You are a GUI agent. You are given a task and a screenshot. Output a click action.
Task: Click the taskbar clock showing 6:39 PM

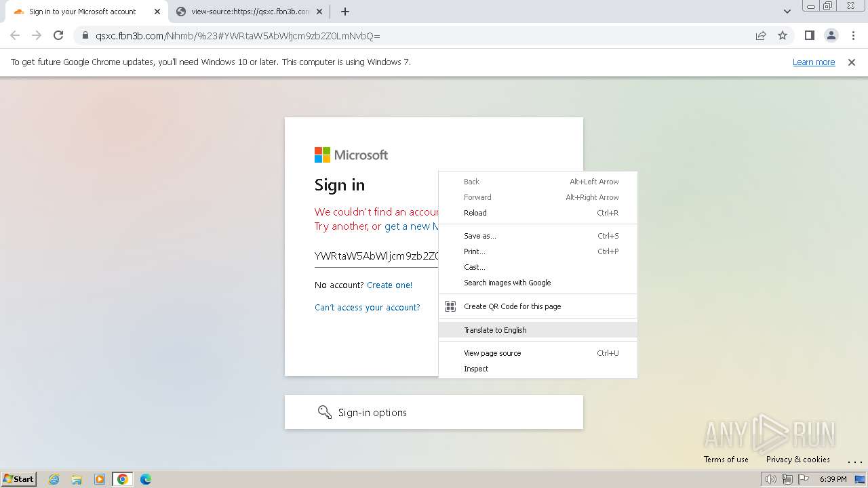click(x=833, y=479)
